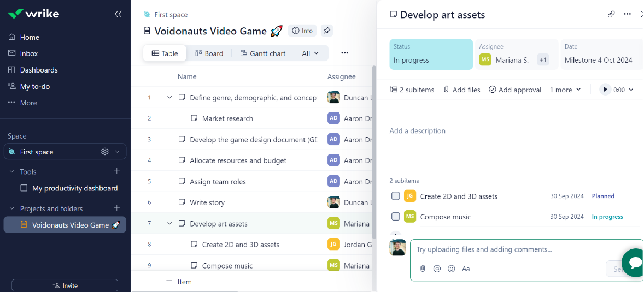The width and height of the screenshot is (644, 292).
Task: Open the emoji picker in comment box
Action: 452,269
